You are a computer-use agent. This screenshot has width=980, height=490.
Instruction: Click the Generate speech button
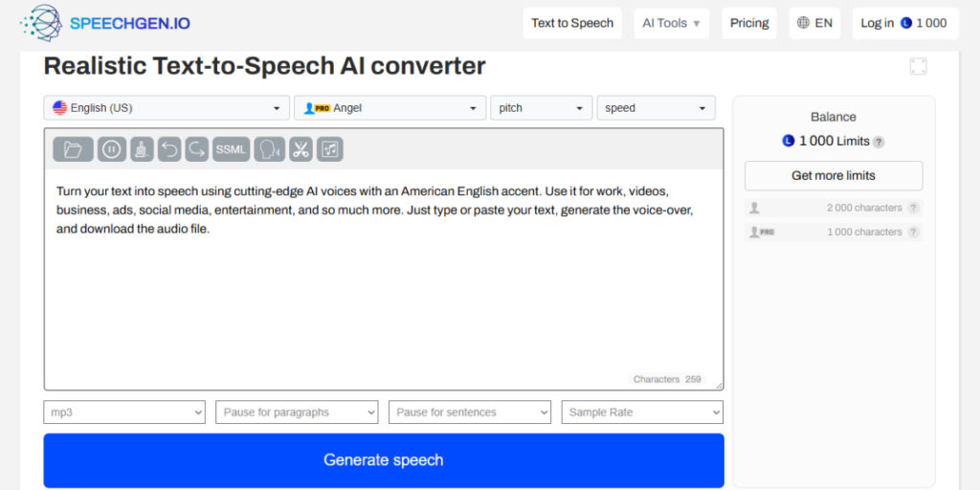[384, 460]
